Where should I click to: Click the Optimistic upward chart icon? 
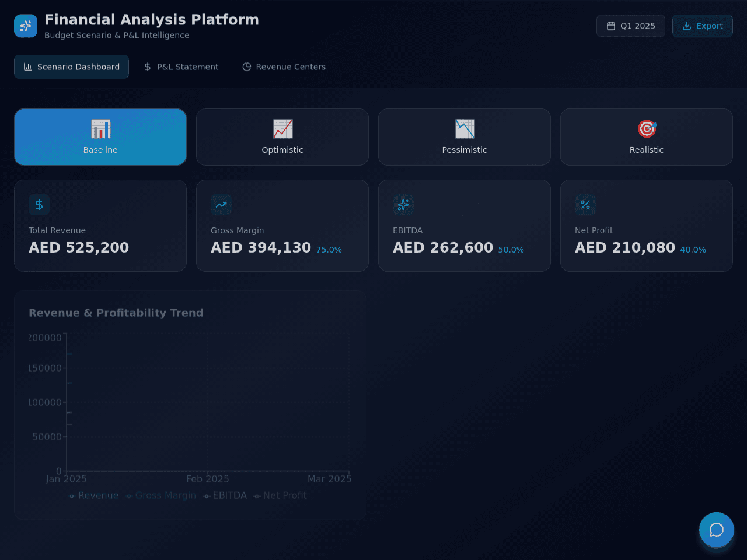[282, 129]
